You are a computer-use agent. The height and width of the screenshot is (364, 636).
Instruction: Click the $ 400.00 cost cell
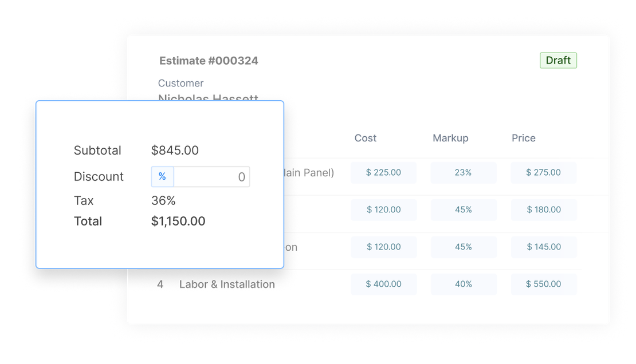click(383, 284)
